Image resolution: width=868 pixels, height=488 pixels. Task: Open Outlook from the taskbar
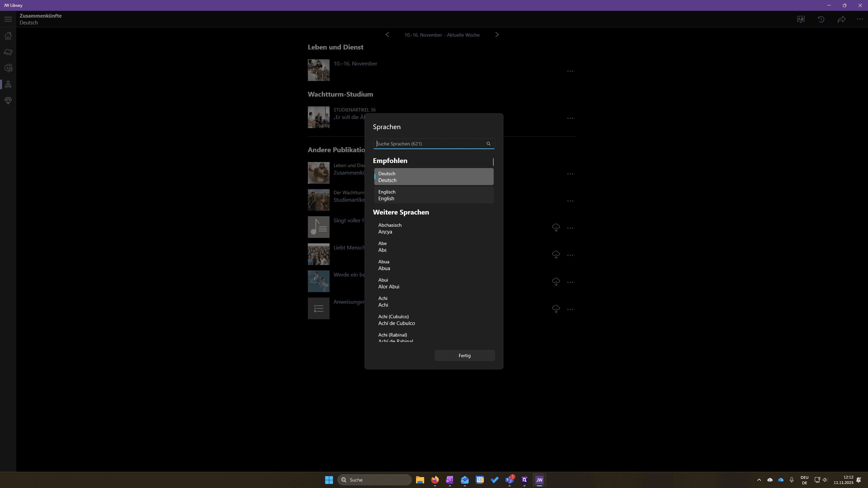click(465, 480)
